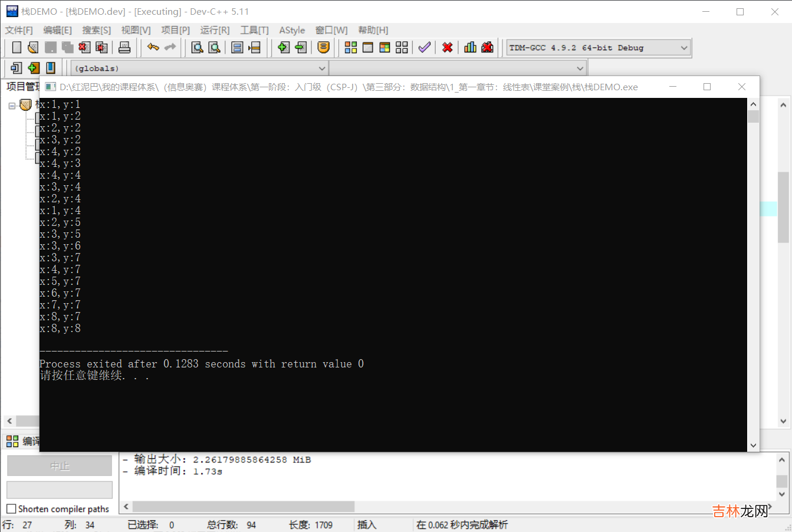Open the 编辑[E] menu

[x=58, y=30]
